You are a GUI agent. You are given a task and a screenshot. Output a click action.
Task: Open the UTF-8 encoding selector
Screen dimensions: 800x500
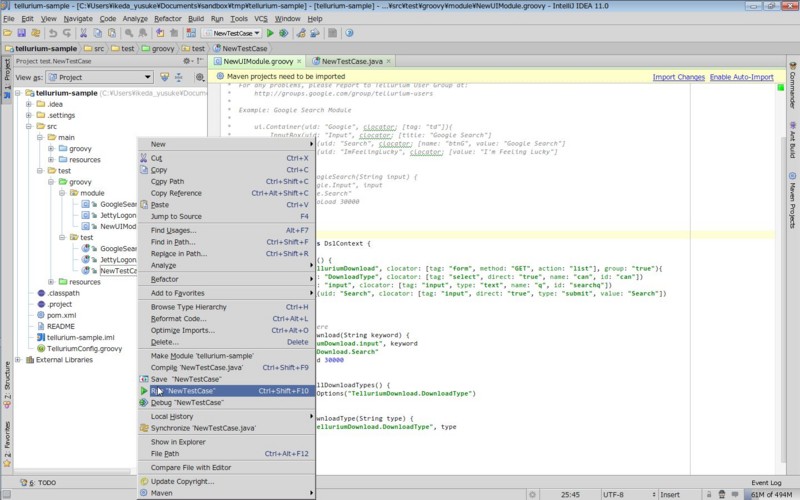[628, 494]
